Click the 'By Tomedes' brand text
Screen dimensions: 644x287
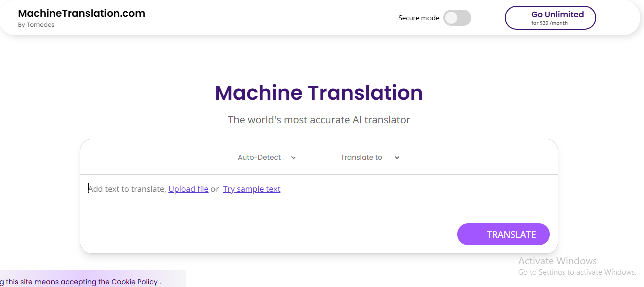(36, 25)
